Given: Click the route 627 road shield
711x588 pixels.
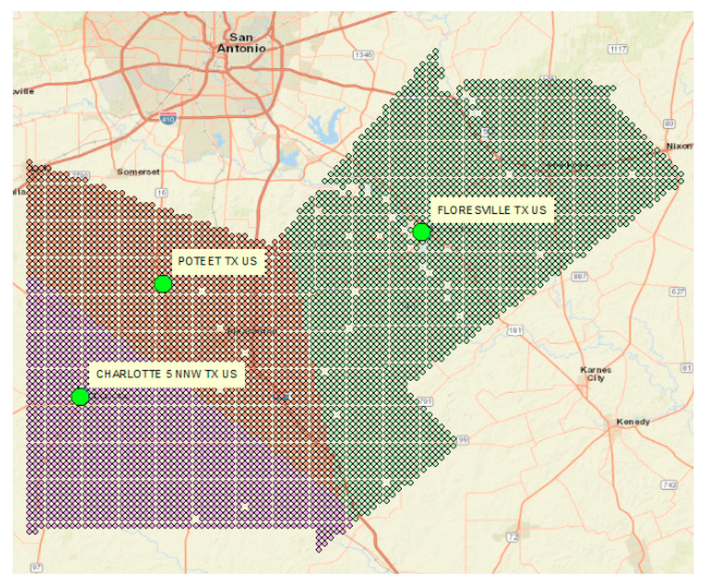Looking at the screenshot, I should click(x=678, y=292).
